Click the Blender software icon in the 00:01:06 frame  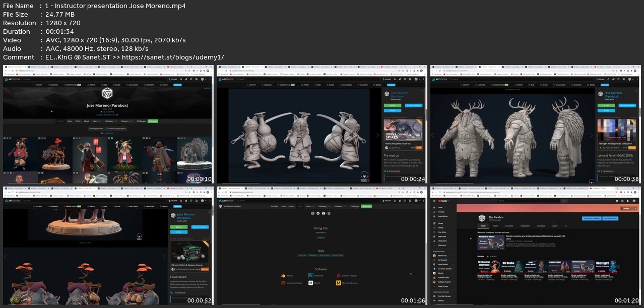tap(283, 276)
